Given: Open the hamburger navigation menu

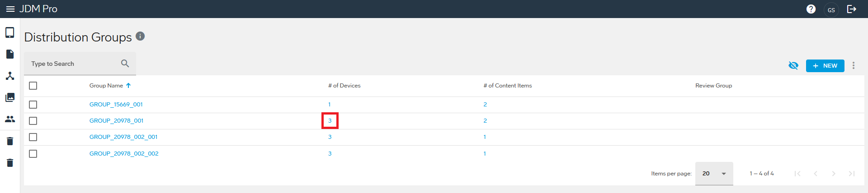Looking at the screenshot, I should pyautogui.click(x=10, y=9).
